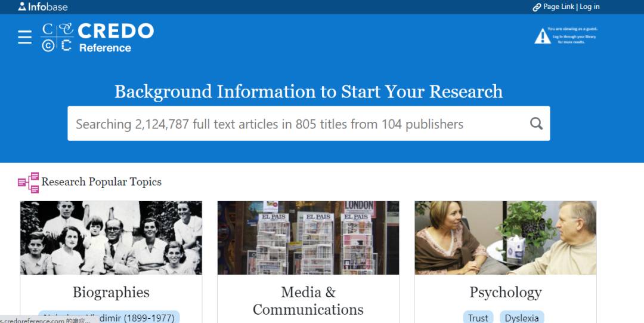The image size is (644, 323).
Task: Focus the full text articles search field
Action: [x=298, y=124]
